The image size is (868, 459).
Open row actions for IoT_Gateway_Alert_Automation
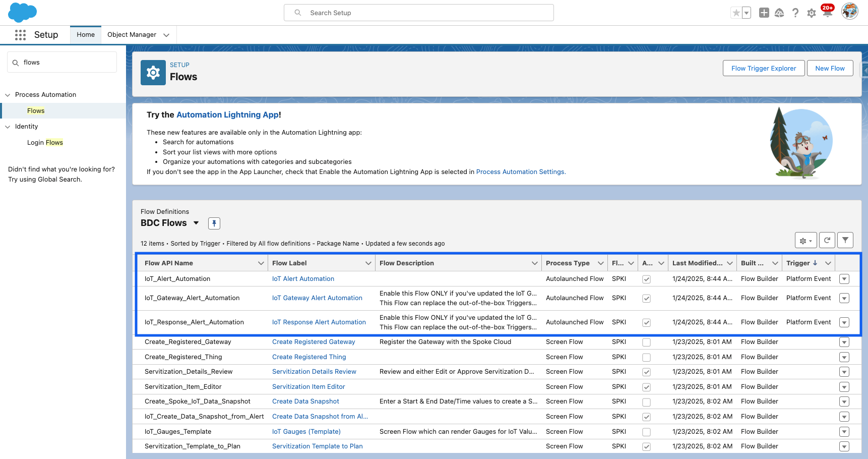[x=844, y=298]
